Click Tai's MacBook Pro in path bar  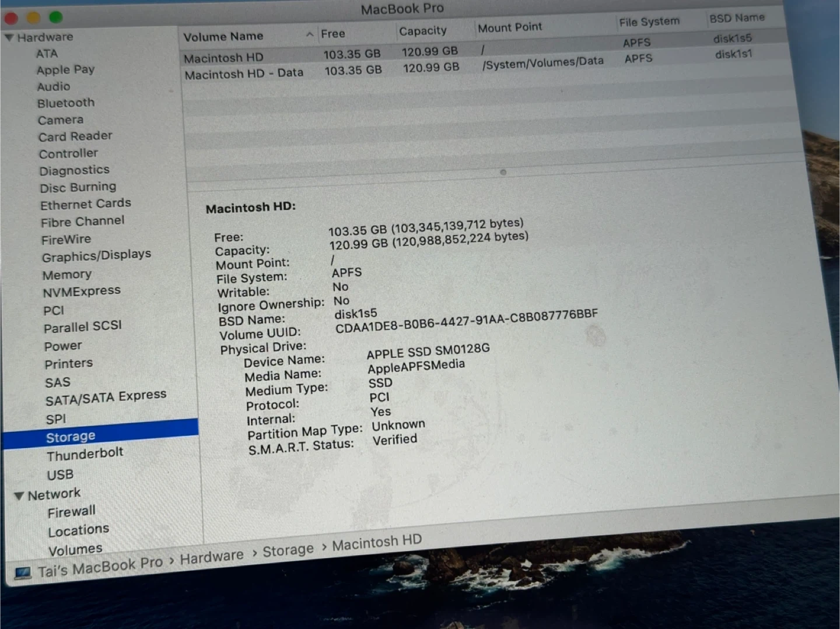(x=100, y=566)
